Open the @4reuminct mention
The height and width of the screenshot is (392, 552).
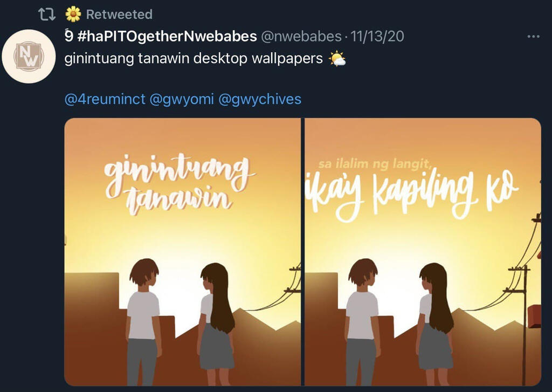click(105, 99)
